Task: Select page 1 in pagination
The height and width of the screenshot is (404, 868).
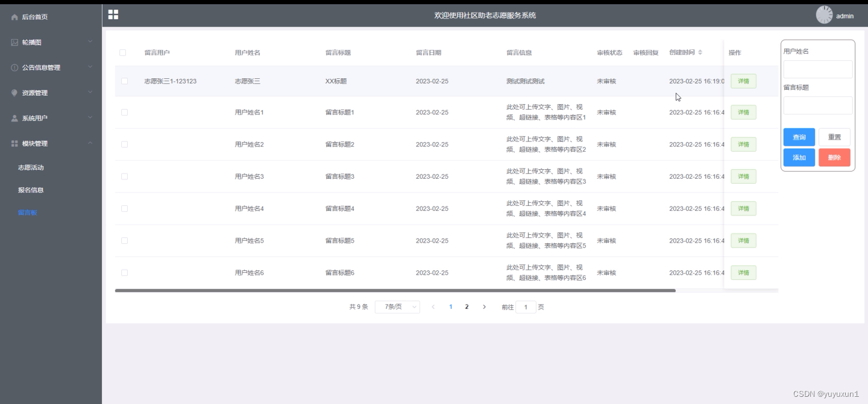Action: click(450, 307)
